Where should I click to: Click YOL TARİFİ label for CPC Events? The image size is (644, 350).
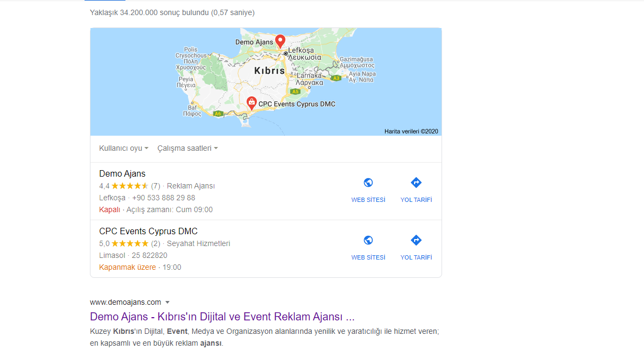point(416,257)
